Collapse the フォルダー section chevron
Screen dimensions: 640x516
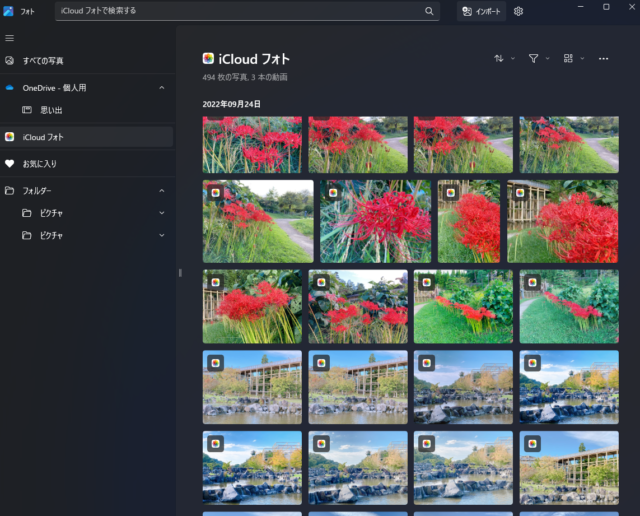[162, 191]
